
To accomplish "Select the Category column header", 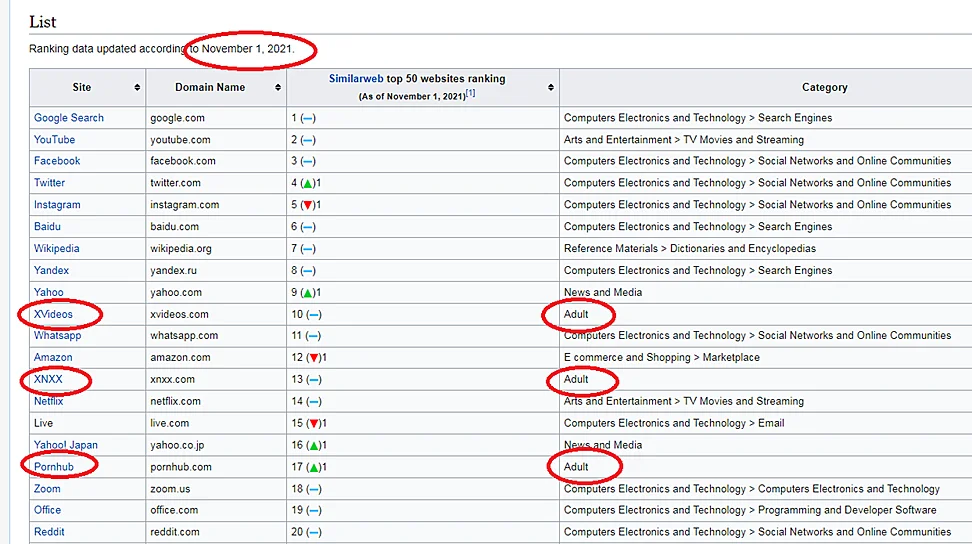I will point(824,87).
